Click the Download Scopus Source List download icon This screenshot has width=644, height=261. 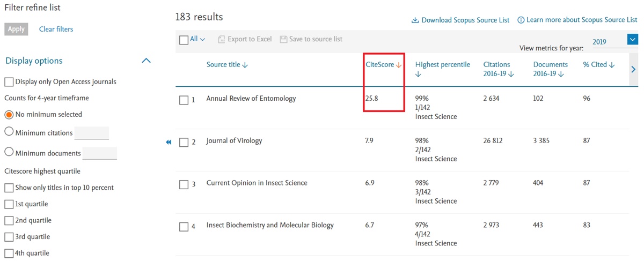click(x=415, y=20)
